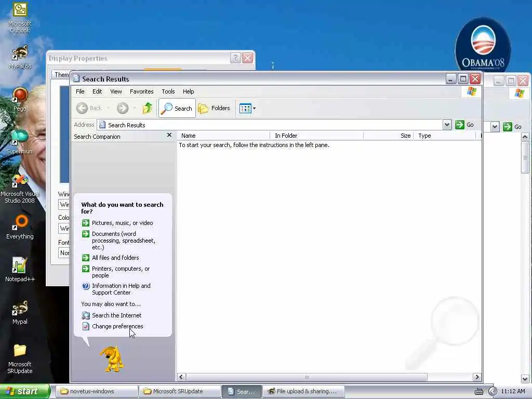Click the Forward arrow in Search Results toolbar
This screenshot has height=399, width=532.
click(123, 108)
